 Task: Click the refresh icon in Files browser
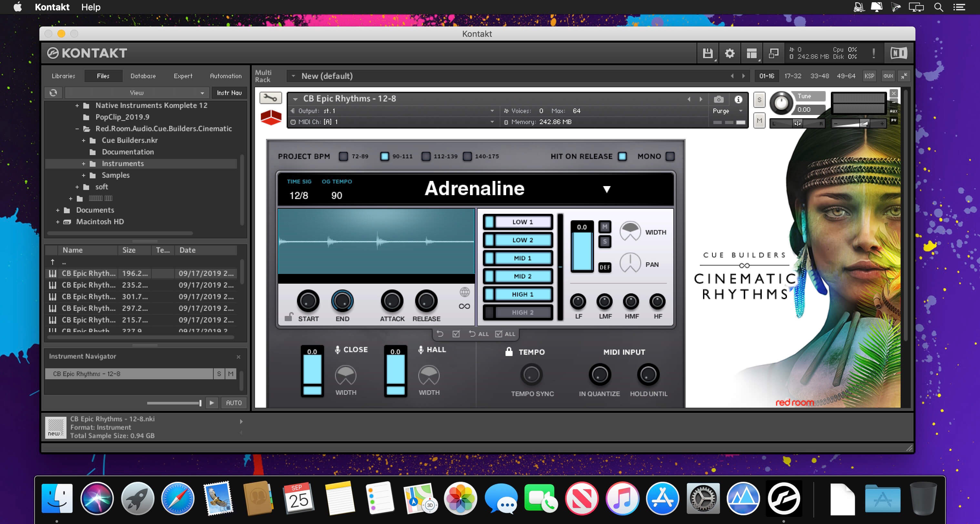click(53, 92)
